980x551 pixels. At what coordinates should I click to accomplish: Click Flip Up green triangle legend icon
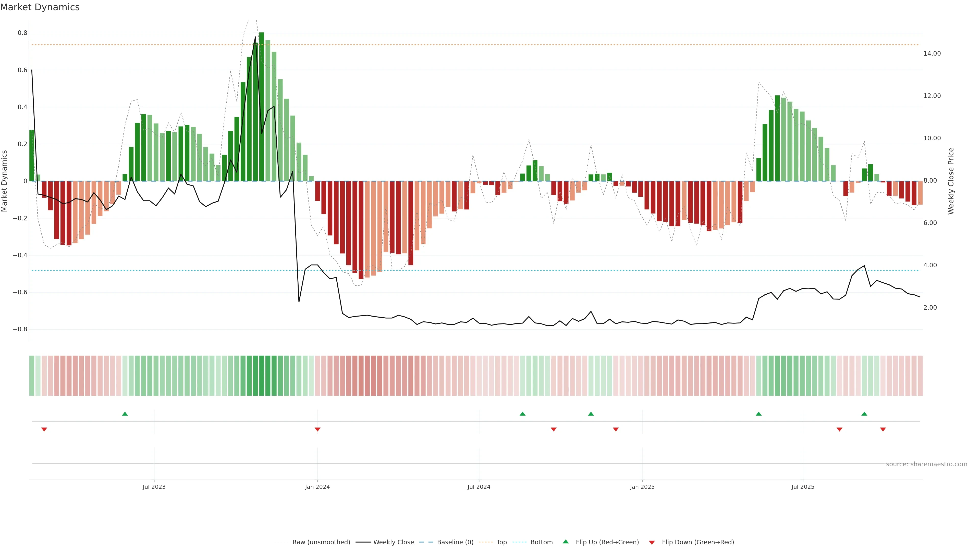pyautogui.click(x=566, y=542)
